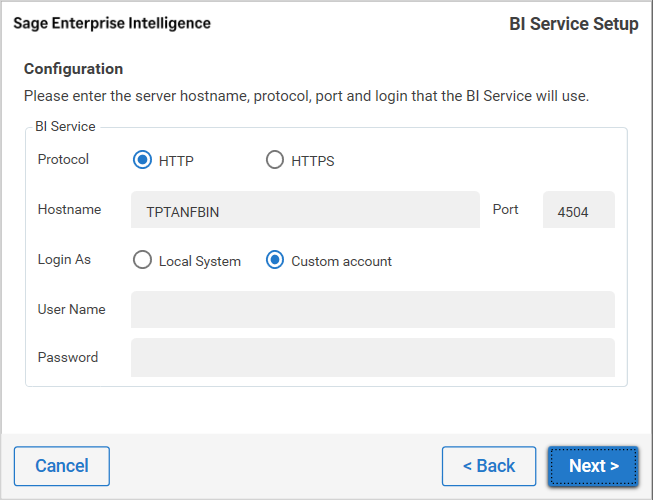Choose the HTTPS protocol option
Viewport: 653px width, 500px height.
click(275, 160)
